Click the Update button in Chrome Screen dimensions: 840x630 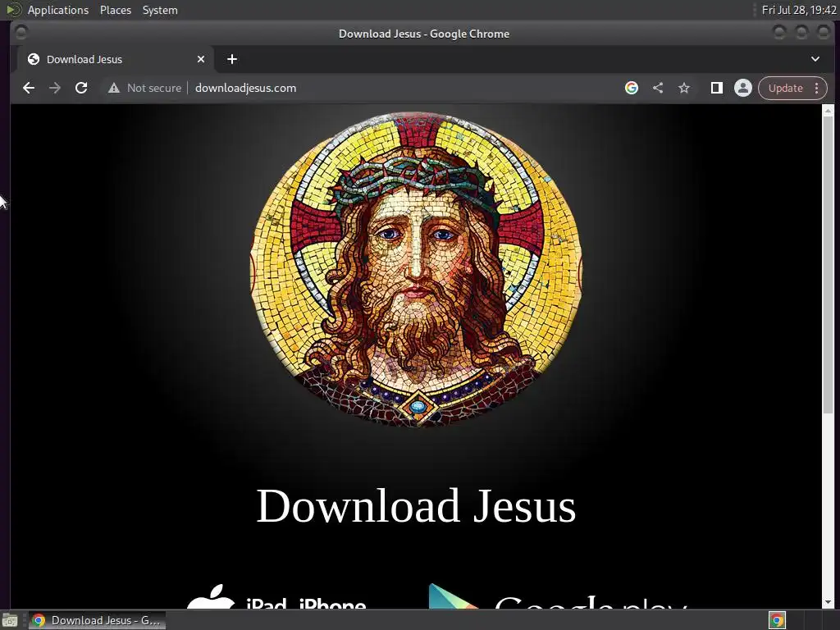tap(785, 88)
